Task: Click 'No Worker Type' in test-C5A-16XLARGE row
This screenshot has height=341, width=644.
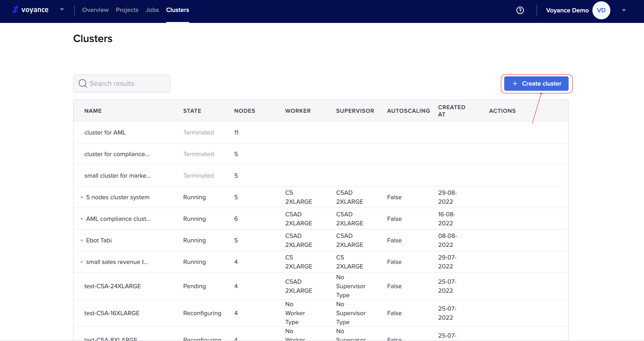Action: click(x=295, y=313)
